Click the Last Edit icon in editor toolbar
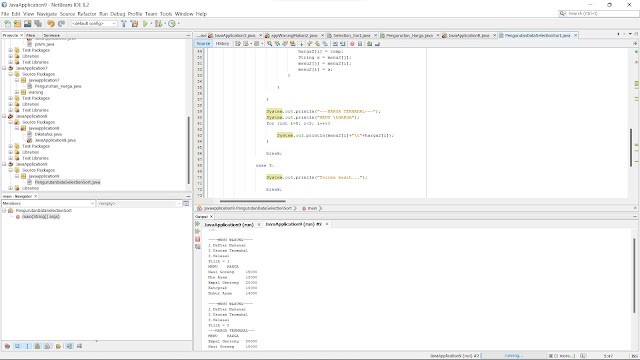 click(238, 43)
